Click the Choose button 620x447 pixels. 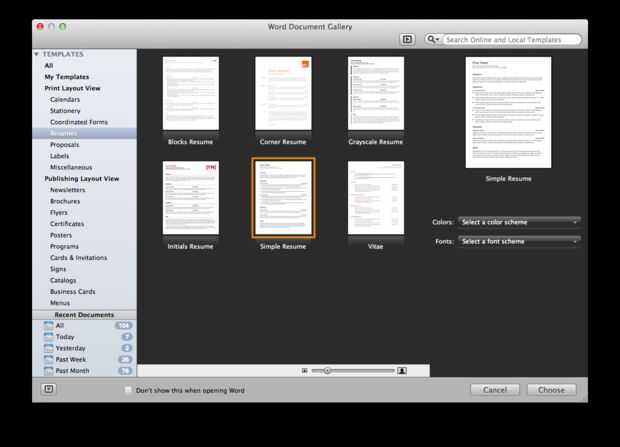pyautogui.click(x=552, y=390)
